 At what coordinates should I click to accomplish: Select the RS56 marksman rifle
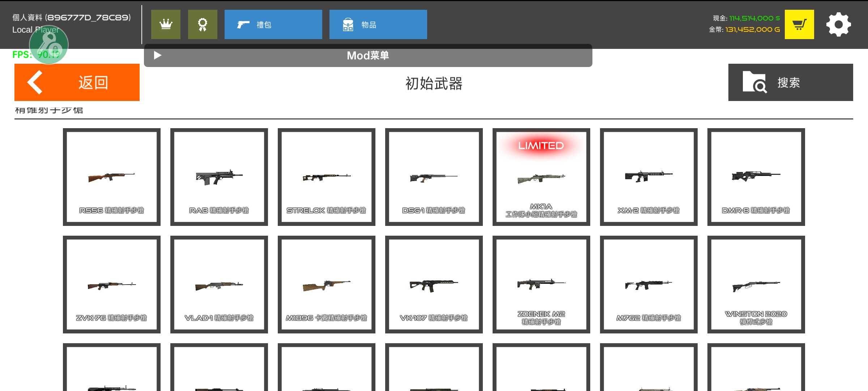[111, 177]
